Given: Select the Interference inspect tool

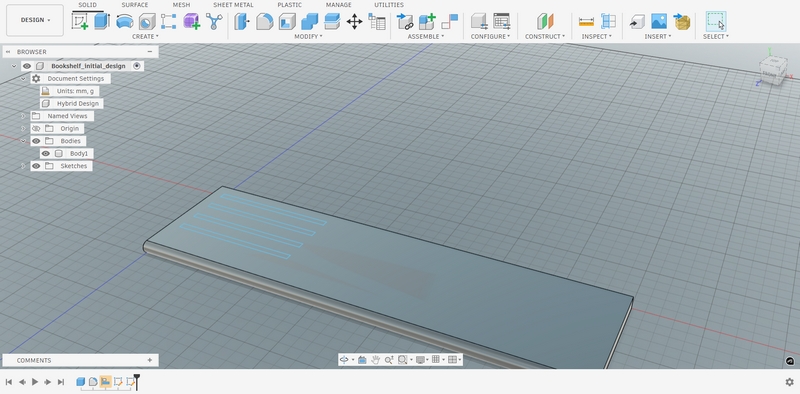Looking at the screenshot, I should [608, 21].
